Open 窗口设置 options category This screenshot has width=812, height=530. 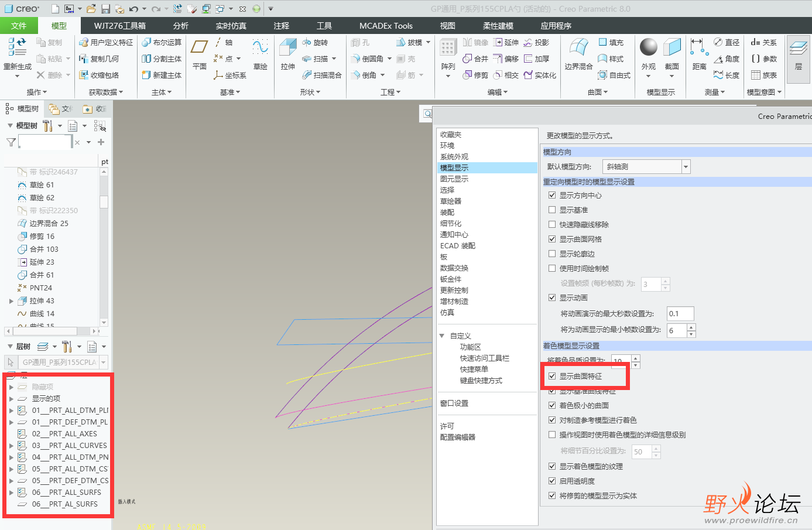point(454,404)
